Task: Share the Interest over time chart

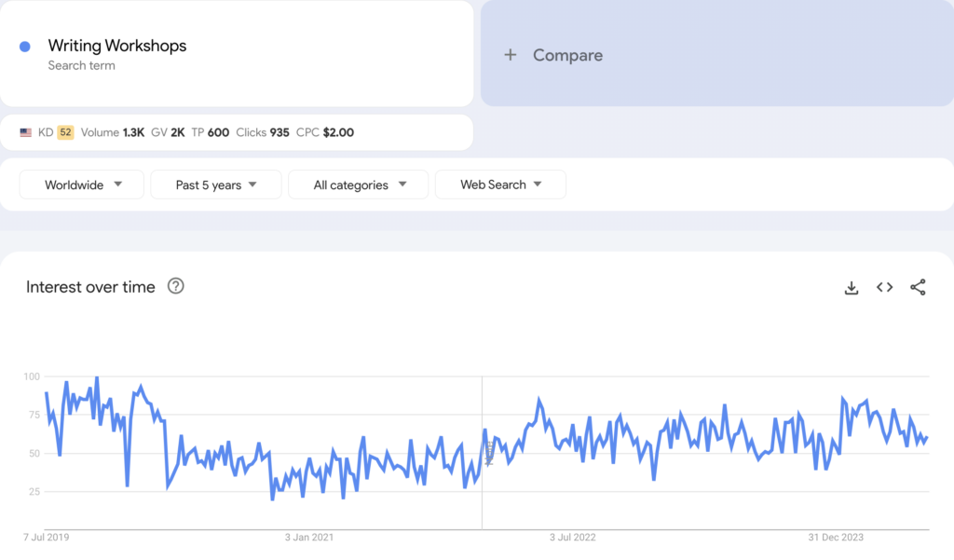Action: [x=918, y=288]
